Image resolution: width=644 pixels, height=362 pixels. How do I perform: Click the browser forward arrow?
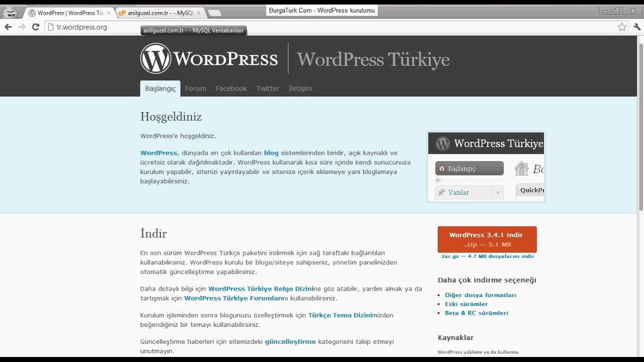pyautogui.click(x=22, y=27)
